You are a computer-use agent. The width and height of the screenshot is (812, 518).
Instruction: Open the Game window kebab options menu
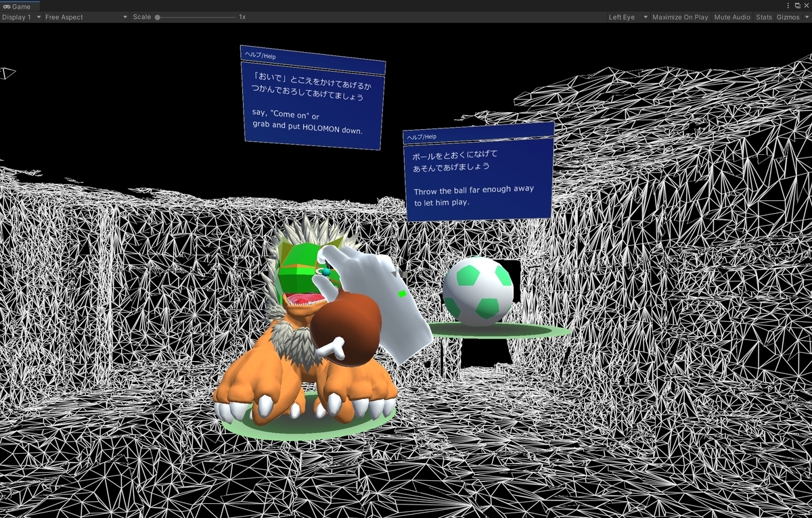(788, 5)
